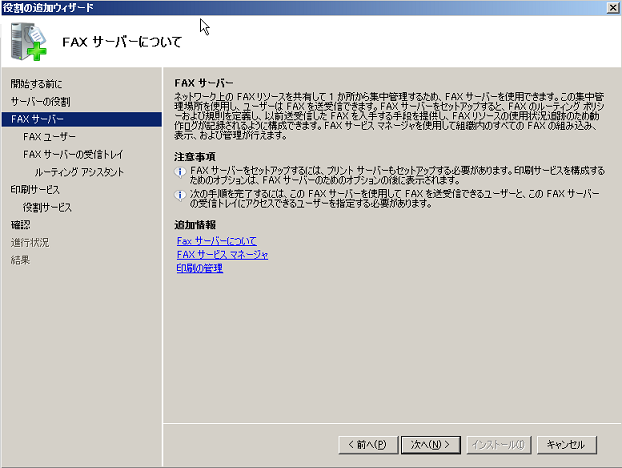Open FAX ユーザー step
The height and width of the screenshot is (468, 622).
coord(49,137)
